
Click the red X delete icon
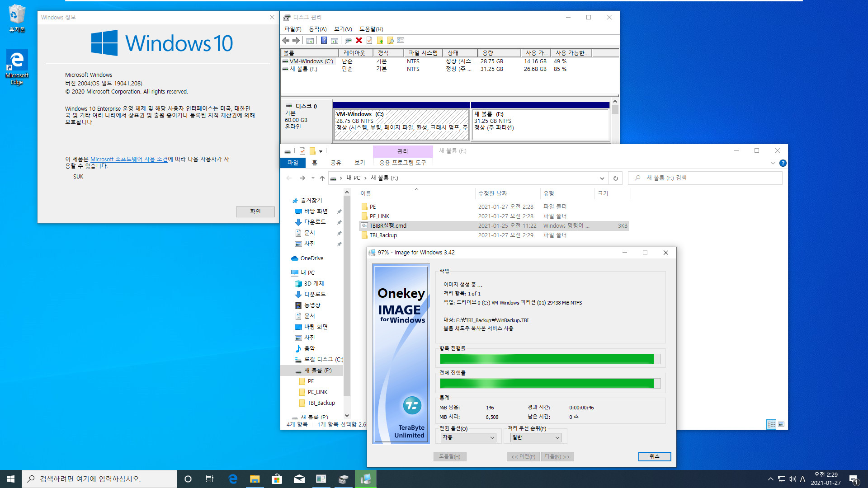[359, 41]
